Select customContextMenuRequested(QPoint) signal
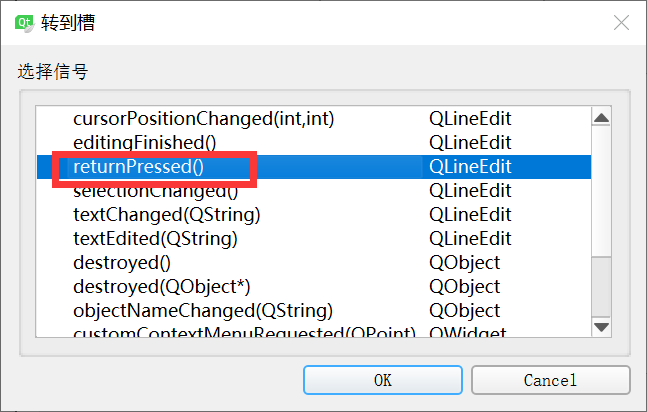647x412 pixels. (x=244, y=332)
